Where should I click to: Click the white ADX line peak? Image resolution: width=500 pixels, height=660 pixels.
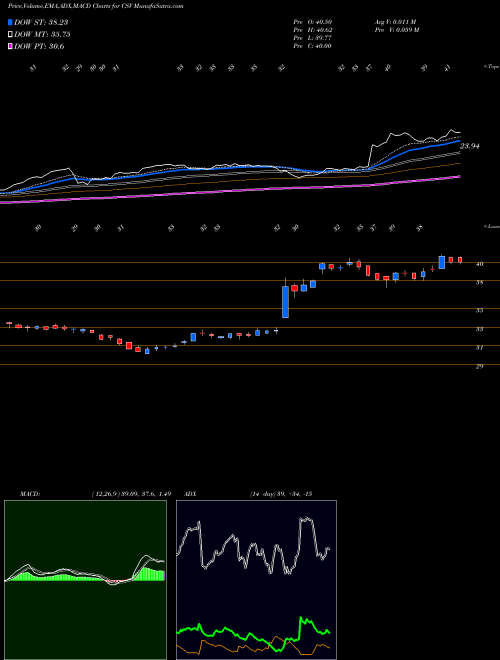pyautogui.click(x=307, y=519)
